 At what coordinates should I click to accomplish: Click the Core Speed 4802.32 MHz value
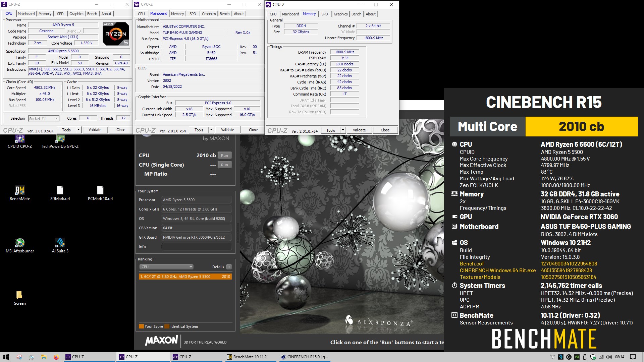pos(45,87)
